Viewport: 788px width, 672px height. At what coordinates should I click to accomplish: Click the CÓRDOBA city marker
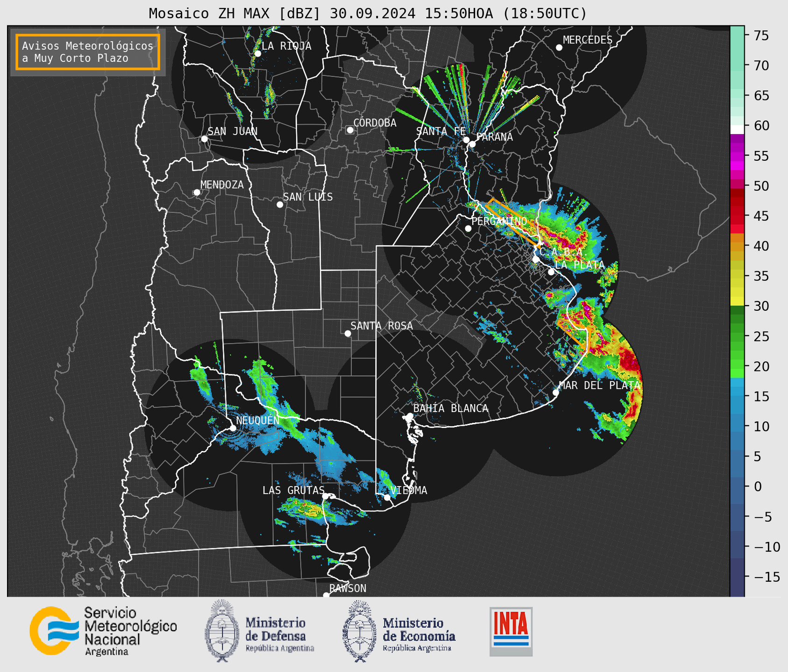point(350,130)
